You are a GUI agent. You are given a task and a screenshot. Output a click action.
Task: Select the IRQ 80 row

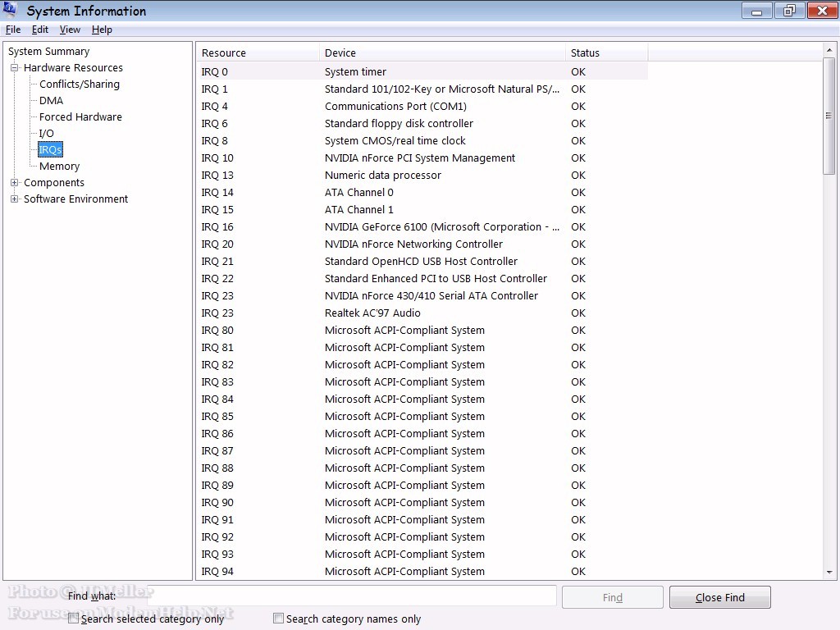pos(422,330)
